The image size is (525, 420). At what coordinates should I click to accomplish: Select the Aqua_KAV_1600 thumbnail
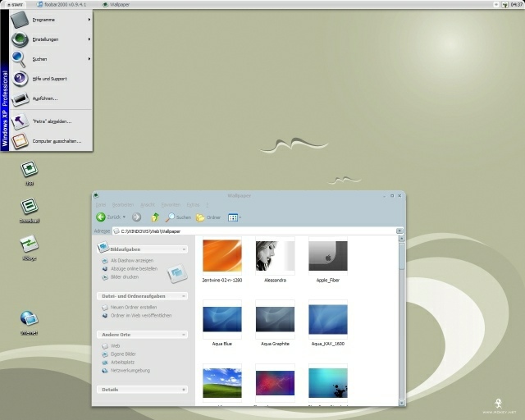(x=328, y=320)
